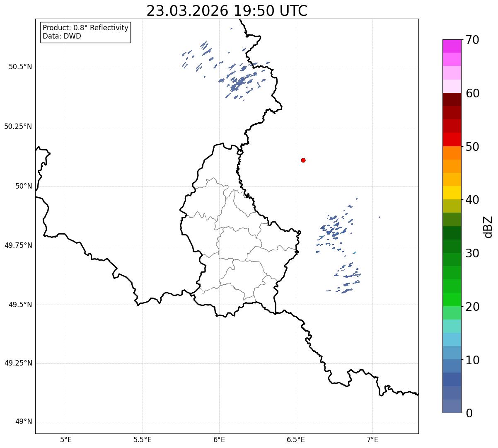
Task: Click the latitude label 49.75°N
Action: point(18,245)
